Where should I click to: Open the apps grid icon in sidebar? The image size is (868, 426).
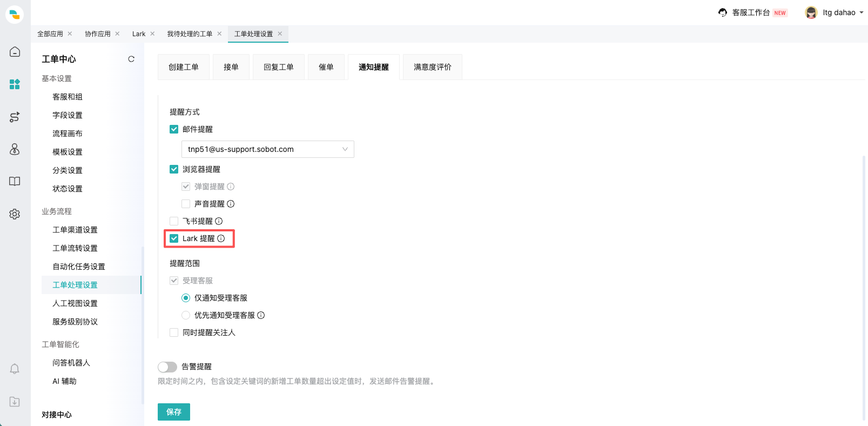[15, 84]
